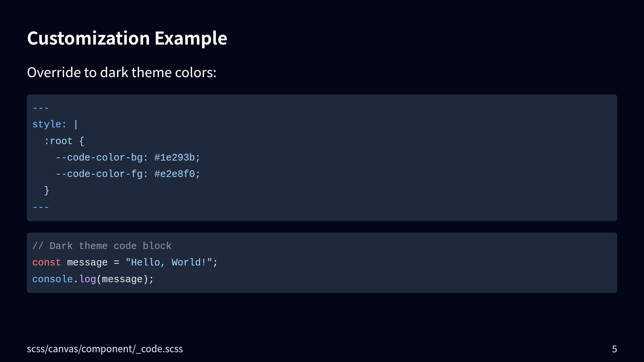This screenshot has height=362, width=644.
Task: Click "console" in the console.log line
Action: (x=52, y=279)
